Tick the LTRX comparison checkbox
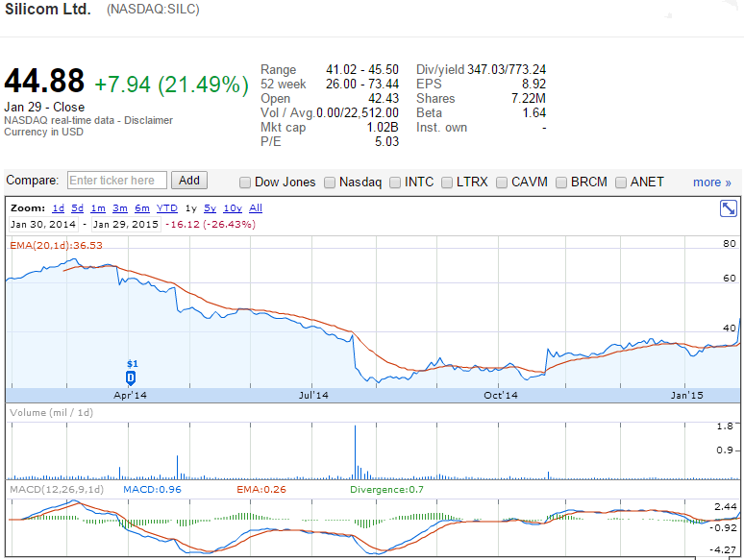744x560 pixels. 446,183
